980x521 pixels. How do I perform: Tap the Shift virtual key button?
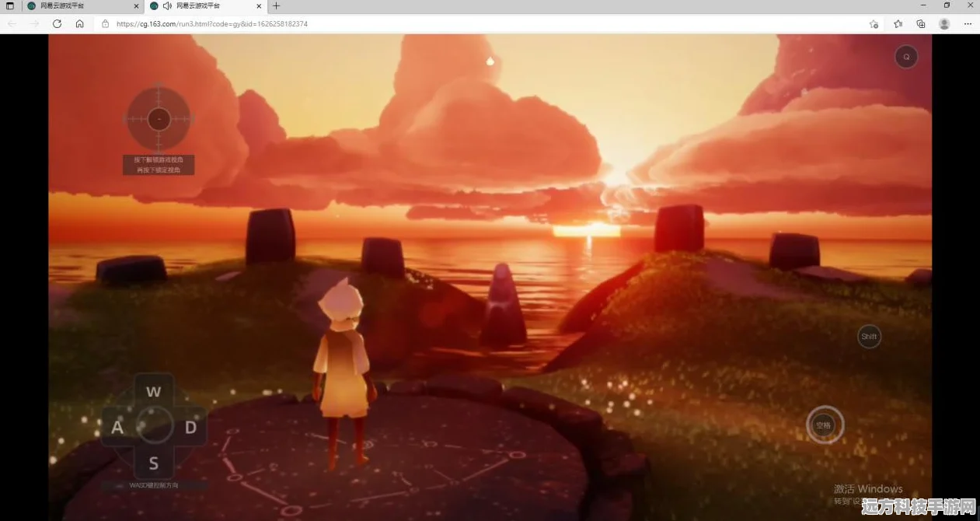click(x=869, y=337)
